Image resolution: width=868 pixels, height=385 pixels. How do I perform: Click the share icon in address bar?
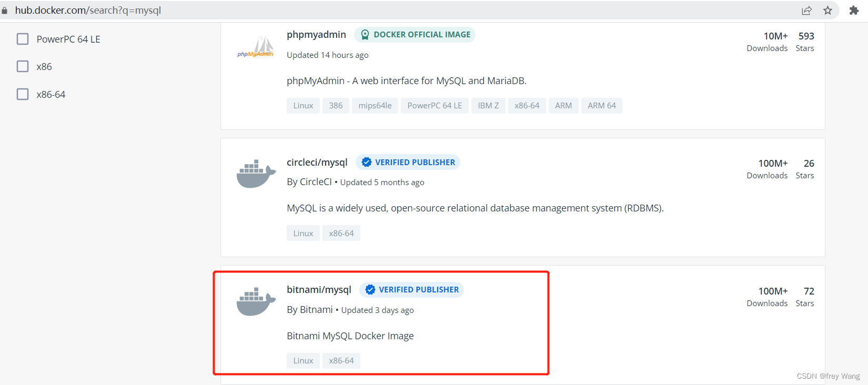point(806,11)
